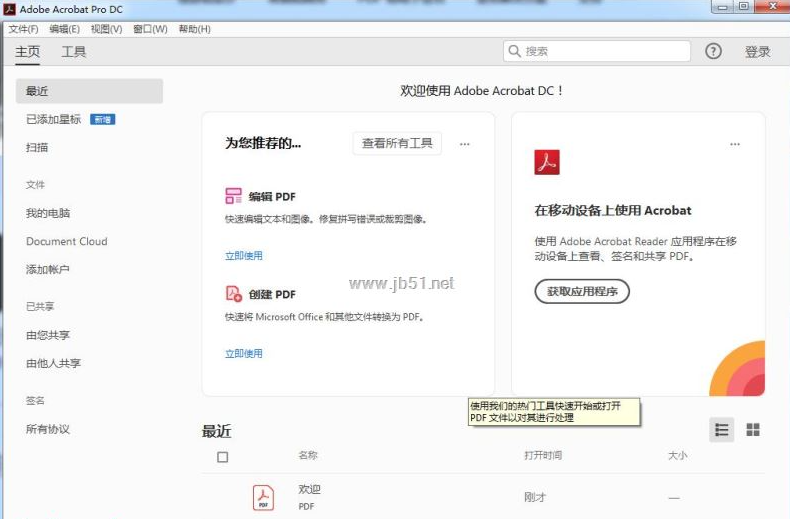790x519 pixels.
Task: Select 扫描 in the sidebar
Action: pos(37,148)
